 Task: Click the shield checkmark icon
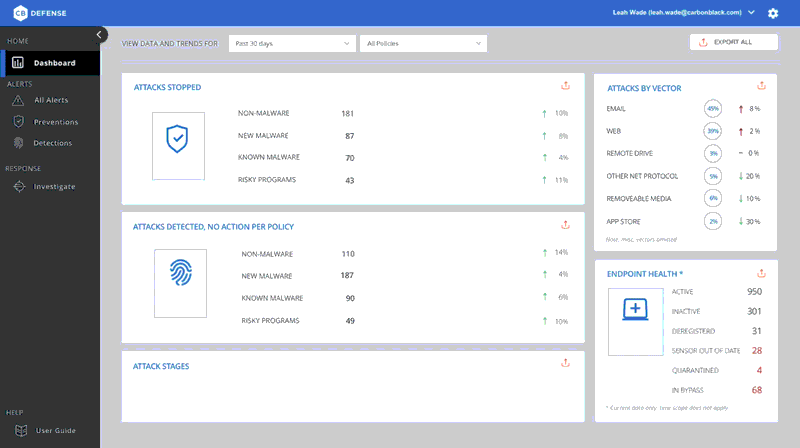click(177, 140)
